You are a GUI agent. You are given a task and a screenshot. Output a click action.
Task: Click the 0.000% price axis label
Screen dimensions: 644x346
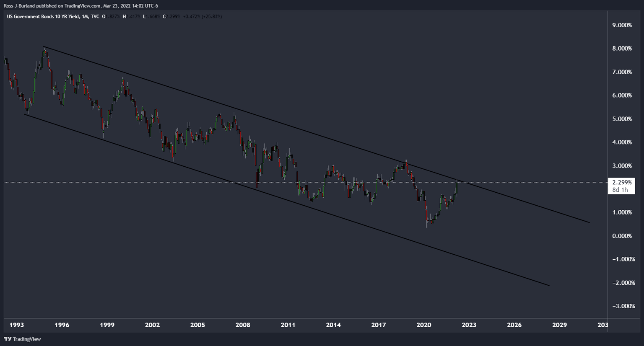coord(622,236)
